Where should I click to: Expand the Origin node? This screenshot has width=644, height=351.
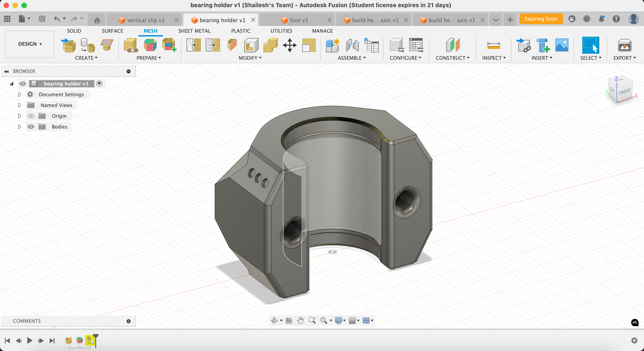pyautogui.click(x=19, y=116)
